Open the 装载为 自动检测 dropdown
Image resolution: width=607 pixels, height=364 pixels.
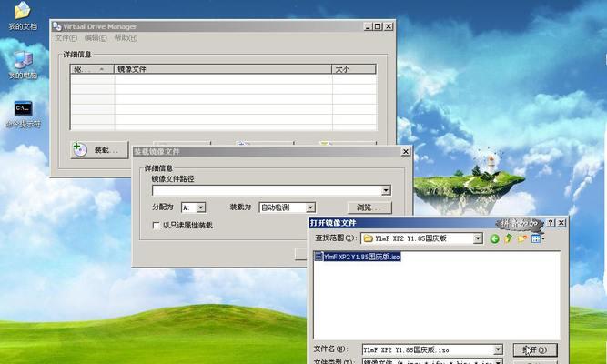[310, 208]
